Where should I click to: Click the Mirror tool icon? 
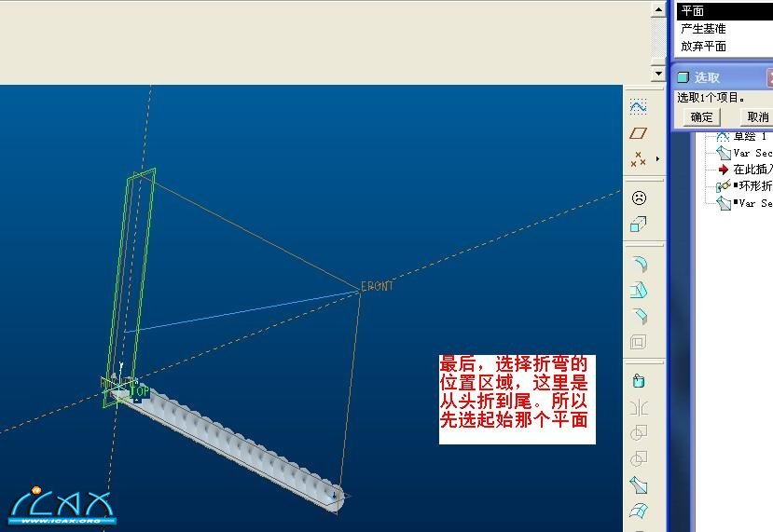pos(639,407)
